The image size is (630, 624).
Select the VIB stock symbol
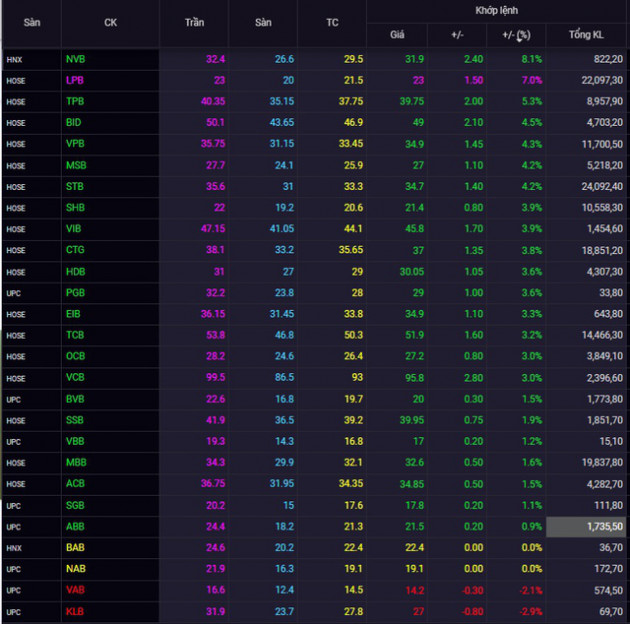point(74,229)
